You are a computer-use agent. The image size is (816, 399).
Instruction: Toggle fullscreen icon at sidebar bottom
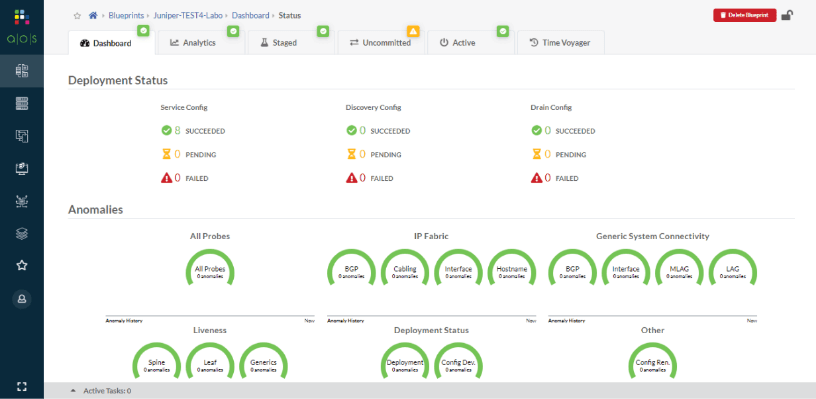[22, 386]
